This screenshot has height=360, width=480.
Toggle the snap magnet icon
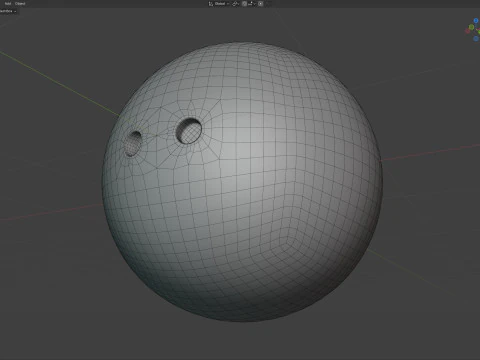coord(244,4)
